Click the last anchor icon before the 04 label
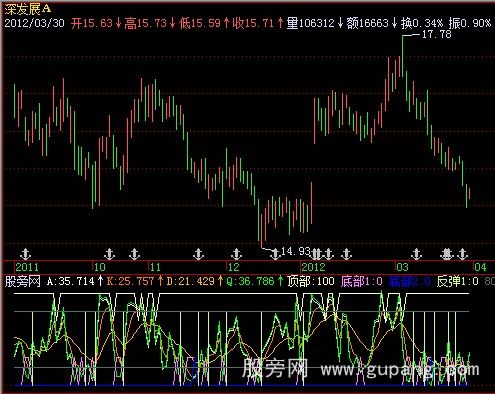This screenshot has height=394, width=495. (x=463, y=254)
